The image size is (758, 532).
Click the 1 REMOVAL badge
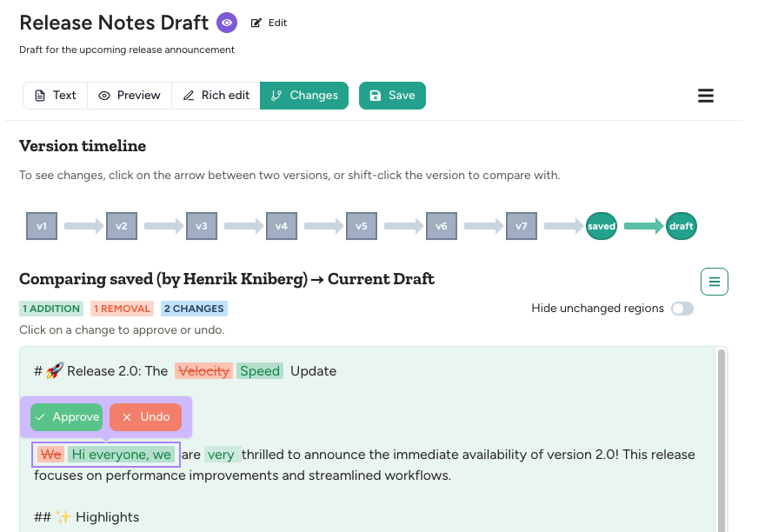[122, 308]
